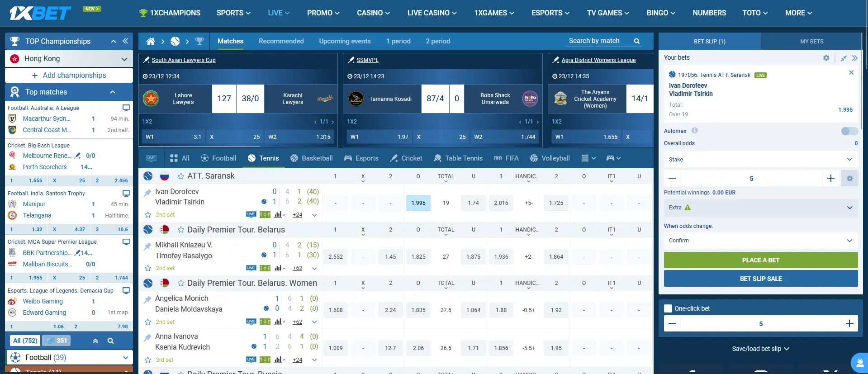
Task: Click the stake settings gear button
Action: coord(849,179)
